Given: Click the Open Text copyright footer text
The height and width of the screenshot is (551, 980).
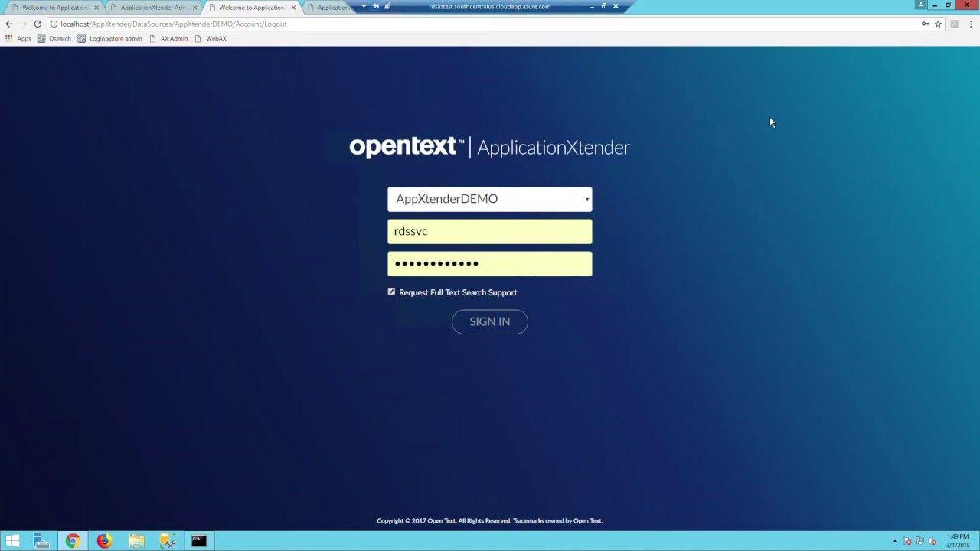Looking at the screenshot, I should 489,521.
